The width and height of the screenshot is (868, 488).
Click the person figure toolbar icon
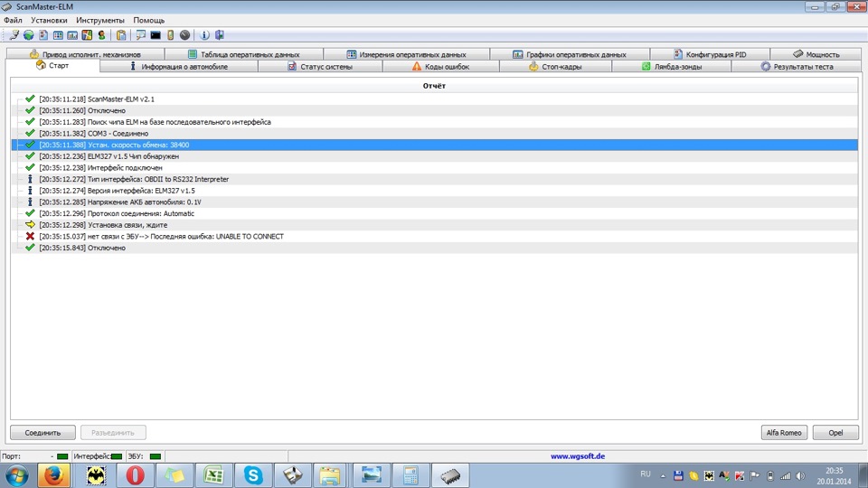101,35
